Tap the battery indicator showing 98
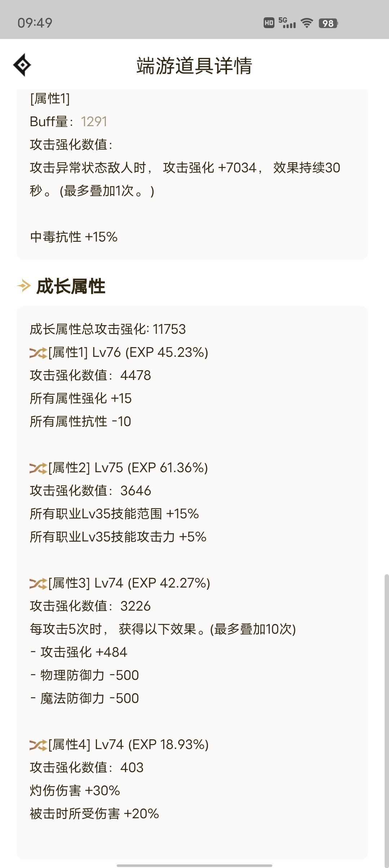The height and width of the screenshot is (868, 389). pos(328,23)
